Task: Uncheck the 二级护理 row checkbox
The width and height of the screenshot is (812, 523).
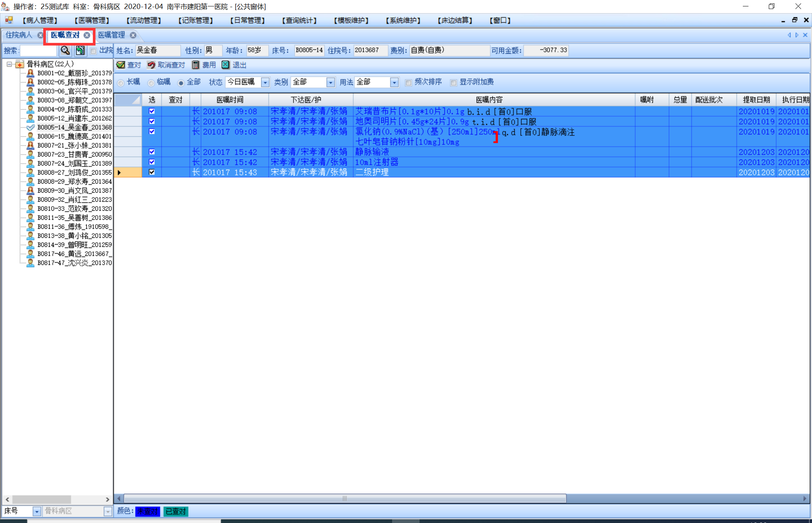Action: 152,172
